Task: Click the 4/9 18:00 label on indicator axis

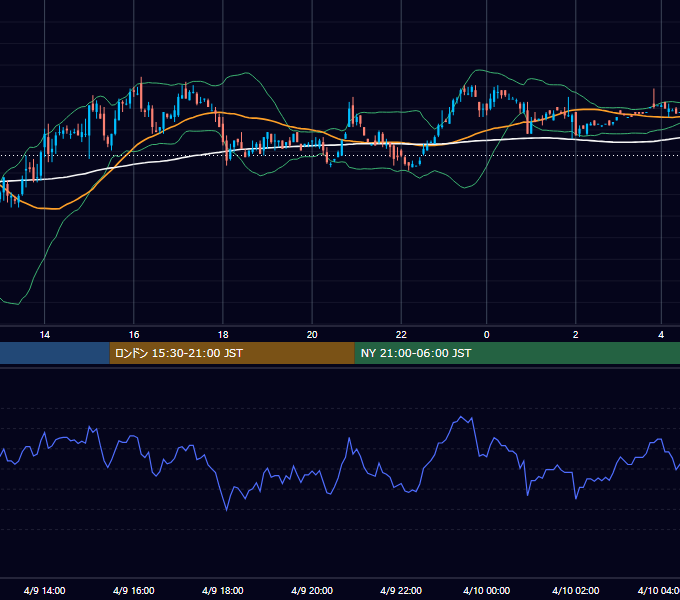Action: point(223,590)
